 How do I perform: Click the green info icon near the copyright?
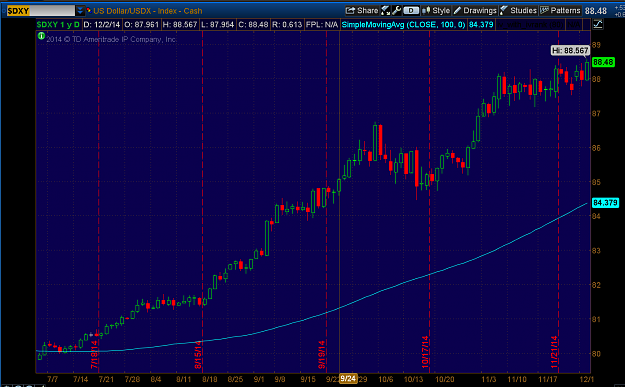tap(41, 36)
